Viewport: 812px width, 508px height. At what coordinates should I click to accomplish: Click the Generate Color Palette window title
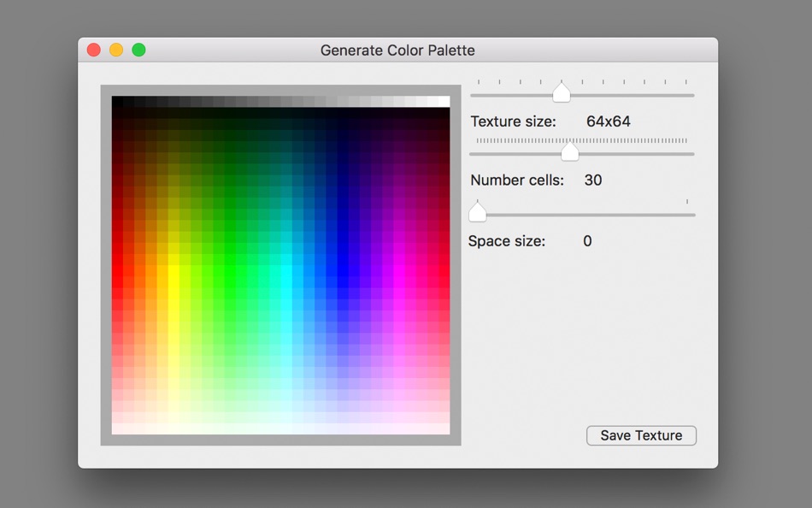tap(397, 50)
